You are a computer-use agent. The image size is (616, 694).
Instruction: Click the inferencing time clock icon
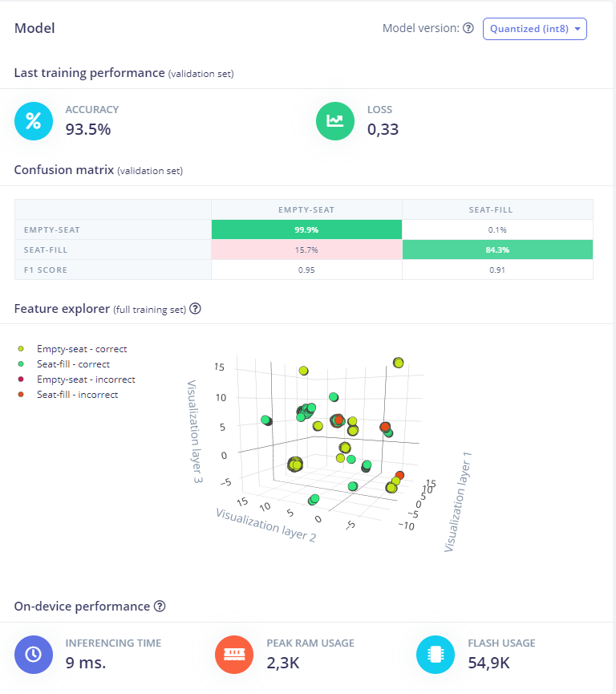[34, 654]
